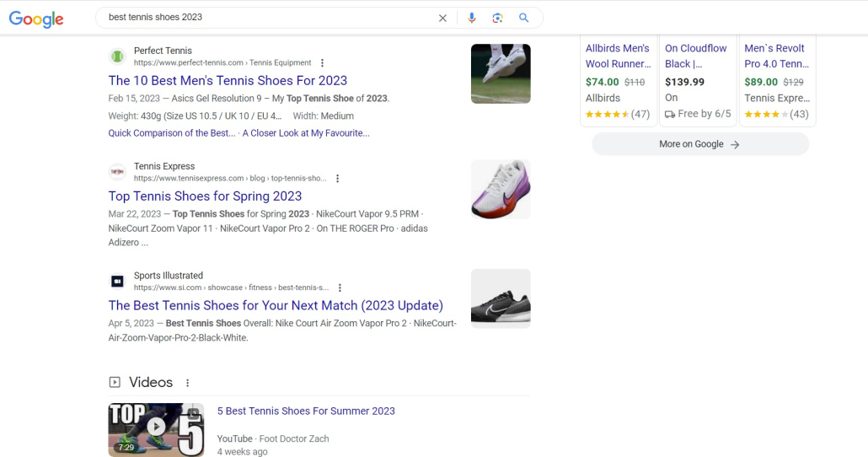Click the white tennis shoe on grass thumbnail
868x457 pixels.
[501, 73]
